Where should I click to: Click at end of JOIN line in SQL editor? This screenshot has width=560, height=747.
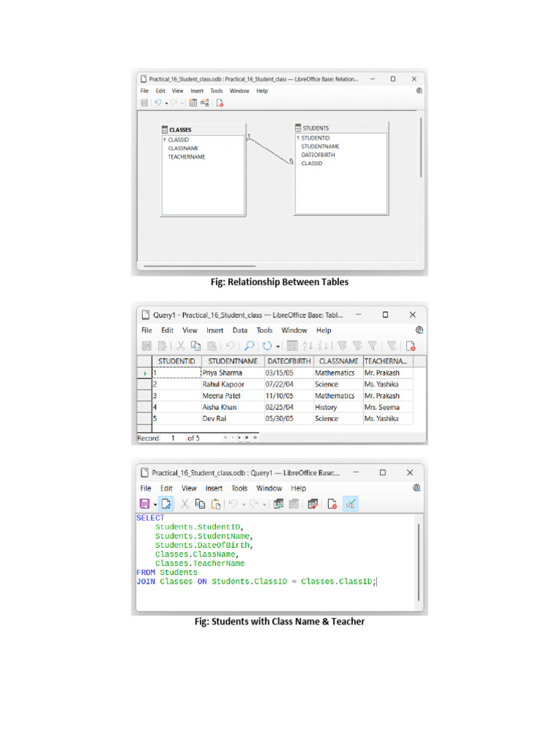tap(377, 581)
